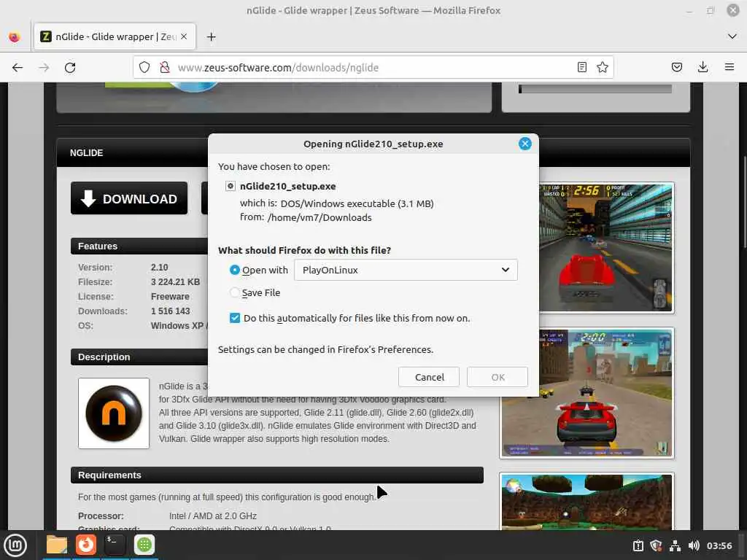This screenshot has width=747, height=560.
Task: Reload the current page
Action: 70,68
